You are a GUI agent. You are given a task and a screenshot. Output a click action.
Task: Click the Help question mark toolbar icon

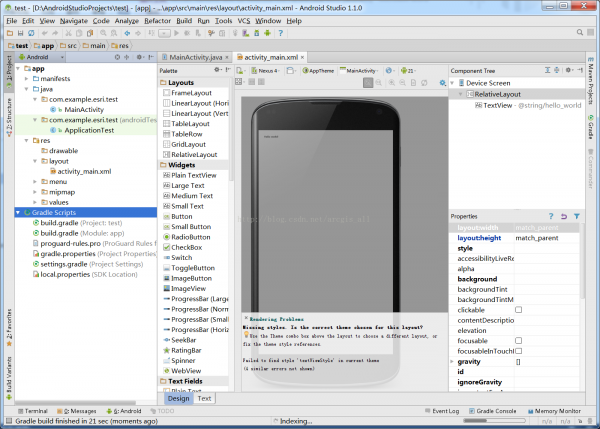[280, 33]
